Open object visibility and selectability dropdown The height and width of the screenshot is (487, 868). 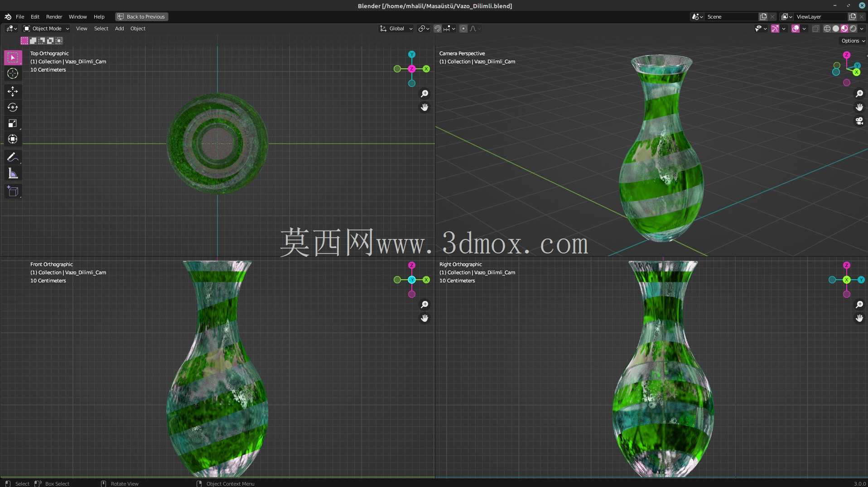[x=761, y=29]
